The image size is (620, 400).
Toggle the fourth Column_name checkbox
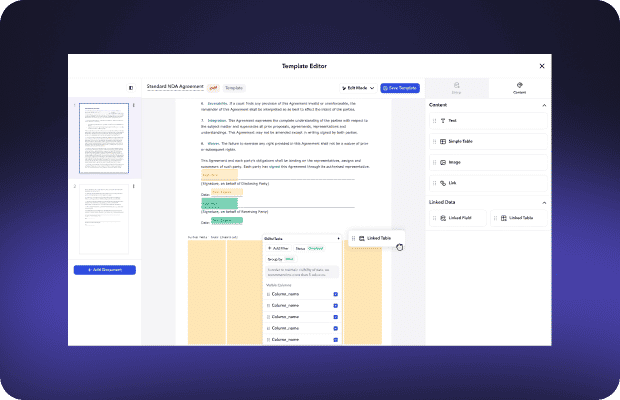coord(335,328)
